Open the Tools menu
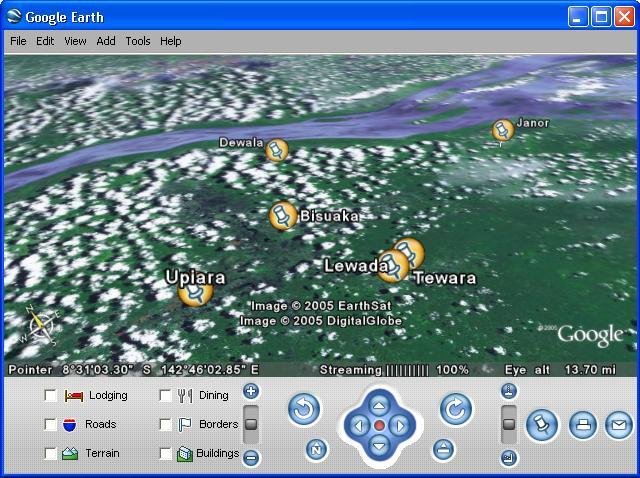 pos(138,41)
